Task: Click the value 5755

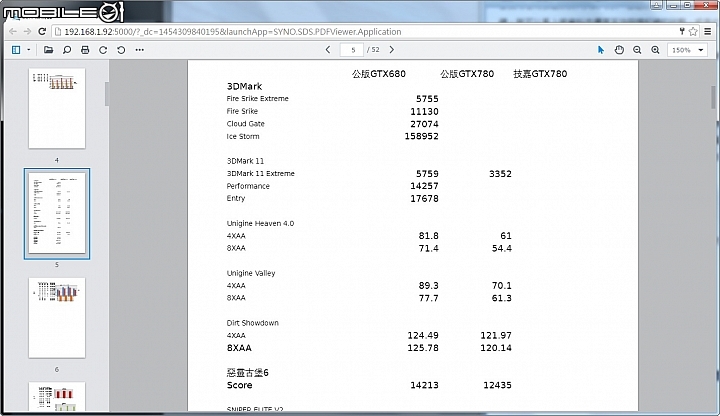Action: pos(427,99)
